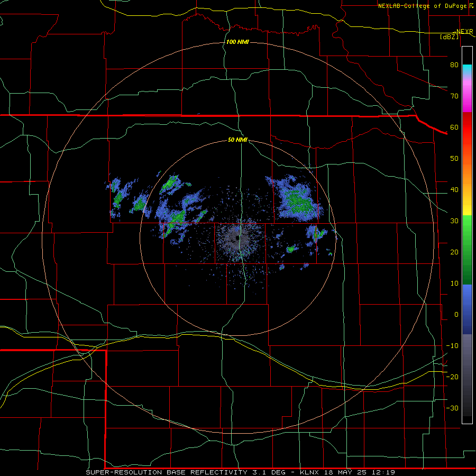
Task: Click the 20 value on the dBZ scale
Action: click(x=454, y=252)
